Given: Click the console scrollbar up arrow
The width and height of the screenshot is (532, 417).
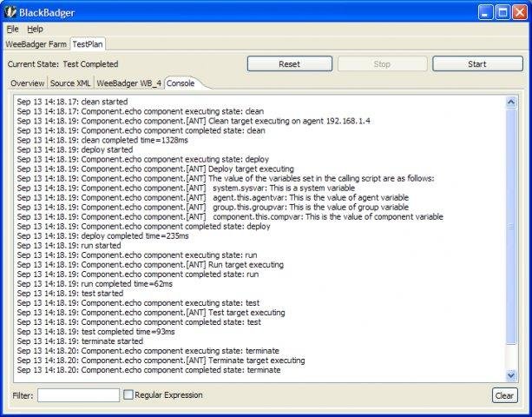Looking at the screenshot, I should click(511, 103).
